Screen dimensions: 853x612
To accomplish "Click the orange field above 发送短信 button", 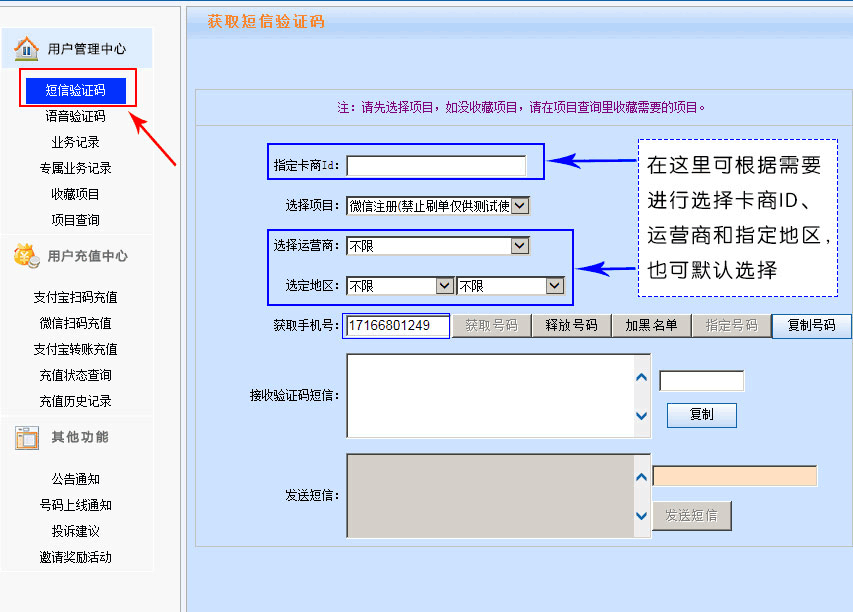I will point(735,476).
